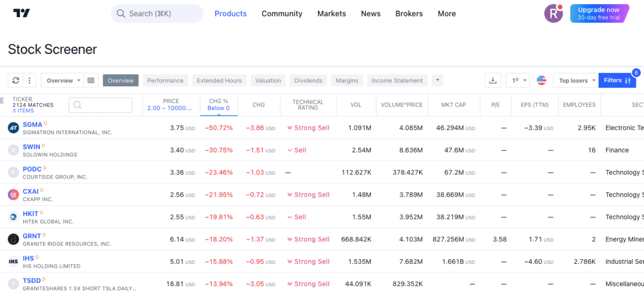This screenshot has height=294, width=644.
Task: Switch to the Extended Hours tab
Action: tap(219, 81)
